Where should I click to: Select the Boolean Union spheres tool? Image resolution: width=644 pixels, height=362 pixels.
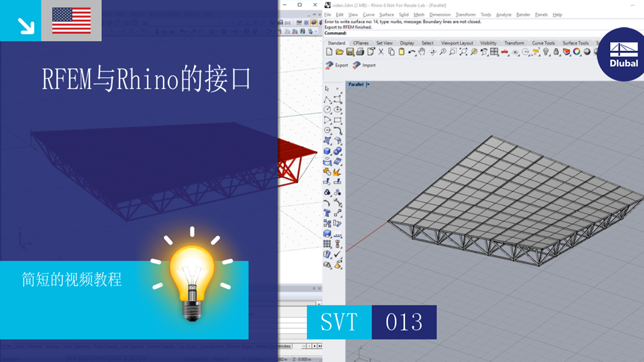(x=338, y=151)
